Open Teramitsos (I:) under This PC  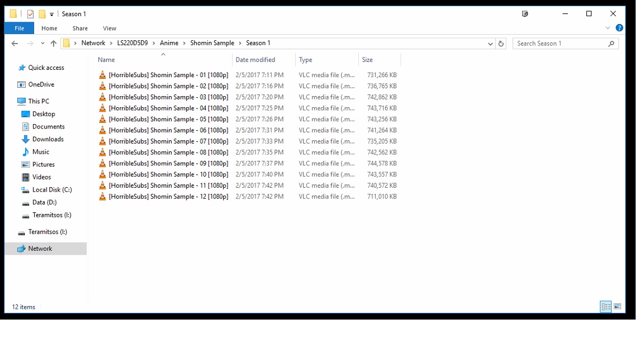[x=52, y=216]
